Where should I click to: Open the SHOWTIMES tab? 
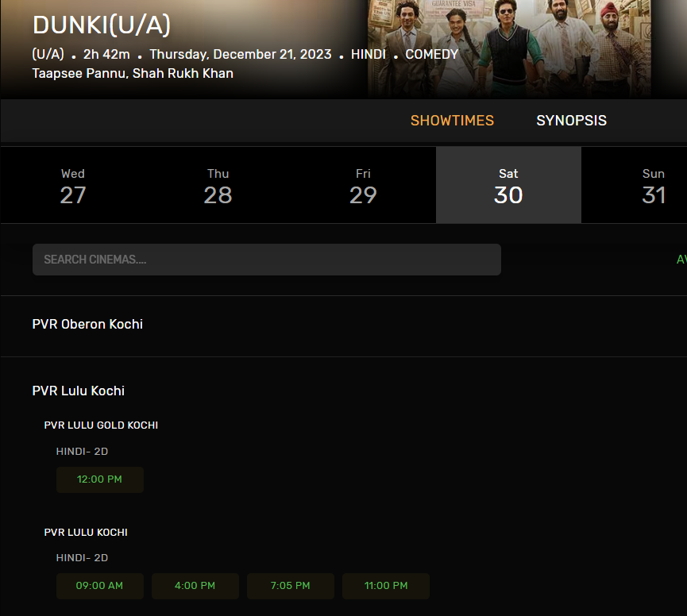click(452, 121)
